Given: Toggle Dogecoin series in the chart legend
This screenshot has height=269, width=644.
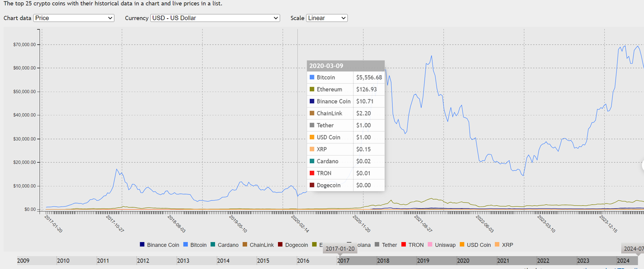Looking at the screenshot, I should [x=292, y=245].
